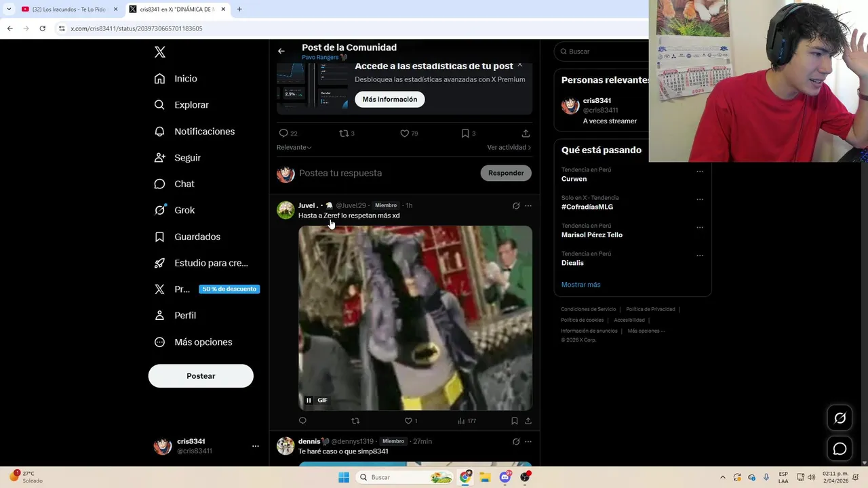Open Premium with 50% de descuento badge

[x=206, y=289]
